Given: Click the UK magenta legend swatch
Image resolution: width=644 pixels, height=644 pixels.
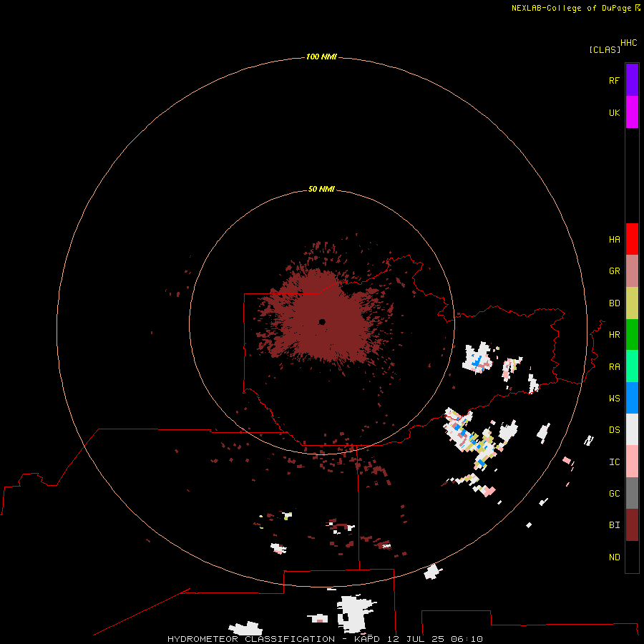Looking at the screenshot, I should click(x=632, y=112).
